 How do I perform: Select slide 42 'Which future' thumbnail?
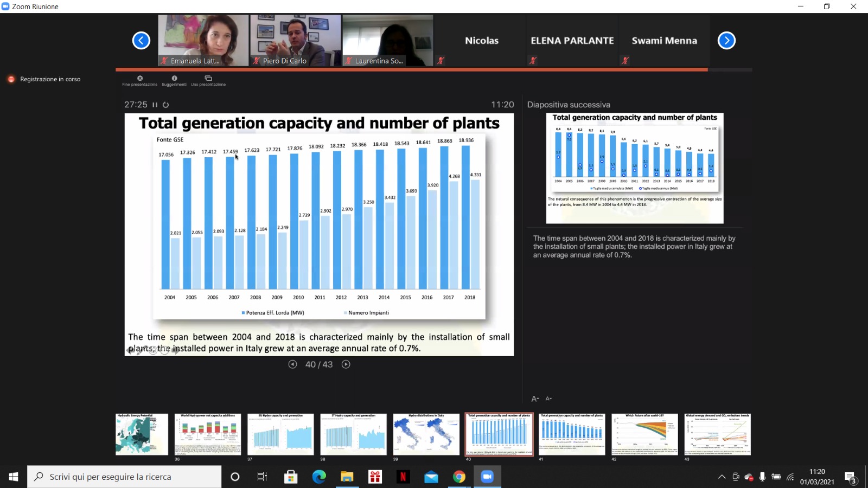click(x=644, y=434)
